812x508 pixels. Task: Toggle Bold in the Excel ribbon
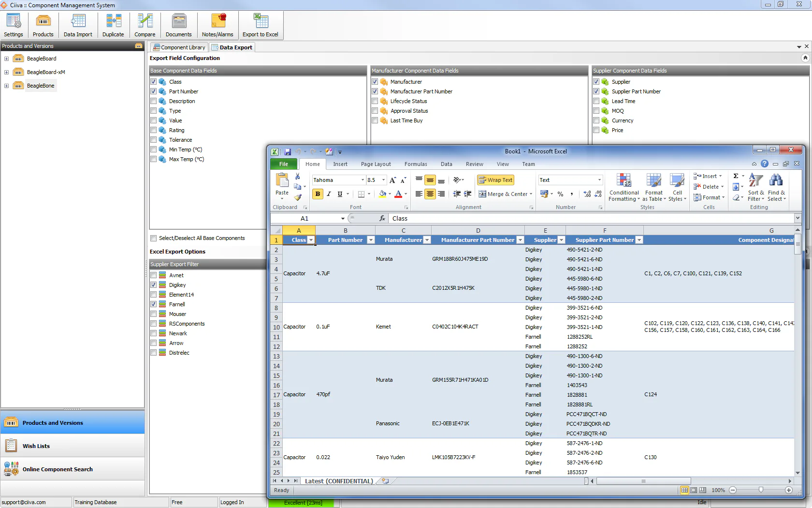tap(318, 194)
